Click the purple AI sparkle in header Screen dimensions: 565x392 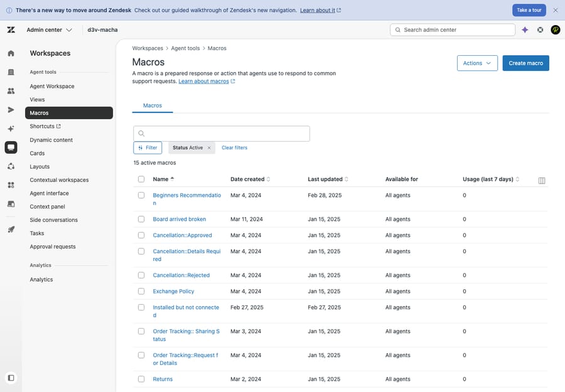(x=525, y=30)
